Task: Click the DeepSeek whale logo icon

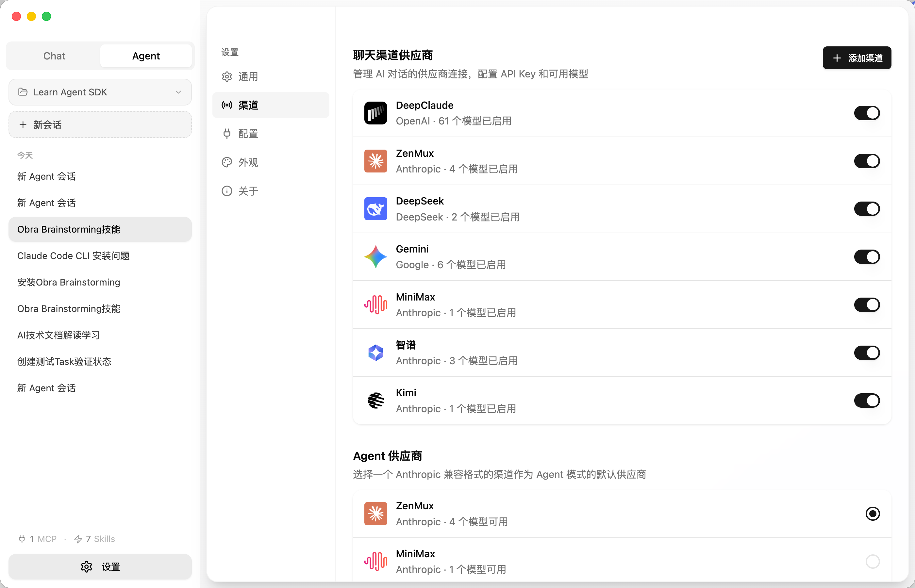Action: [375, 209]
